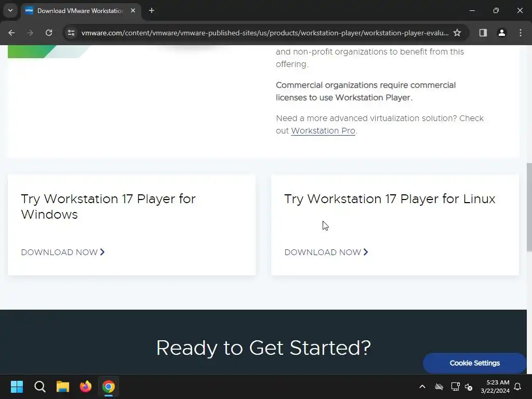Click the URL address bar
532x399 pixels.
pos(264,33)
